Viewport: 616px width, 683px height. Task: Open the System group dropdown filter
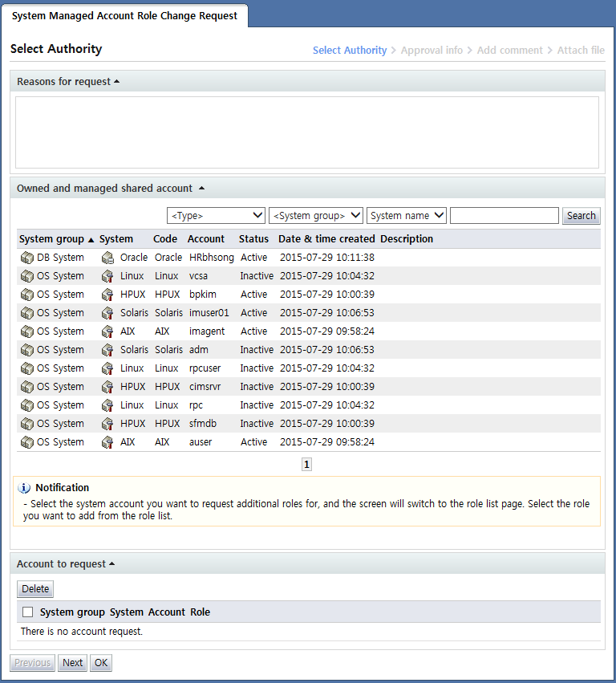click(316, 215)
